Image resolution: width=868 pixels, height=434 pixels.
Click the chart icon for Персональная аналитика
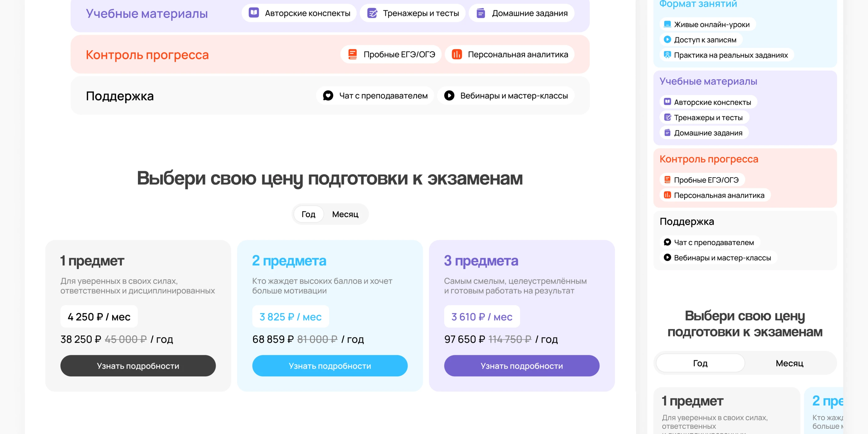[457, 54]
